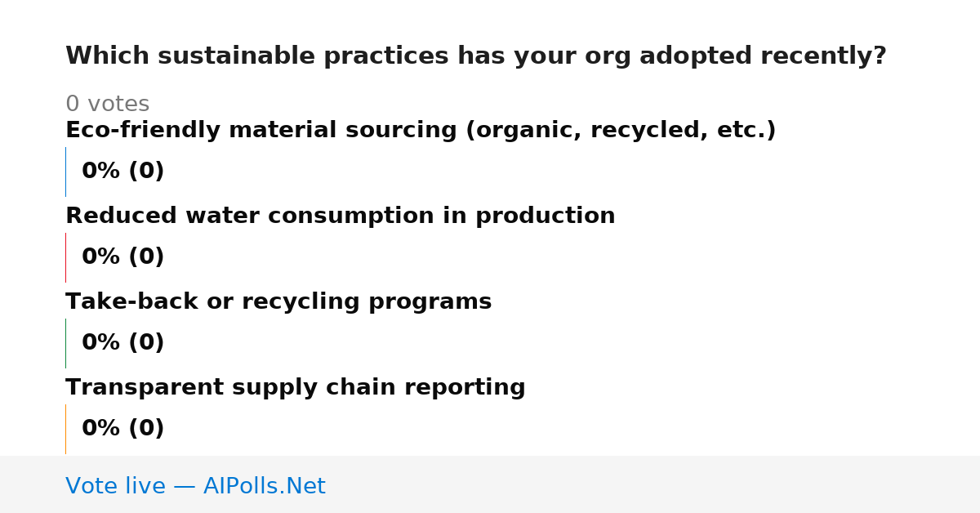Open the Vote live — AIPolls.Net link
980x513 pixels.
tap(195, 487)
